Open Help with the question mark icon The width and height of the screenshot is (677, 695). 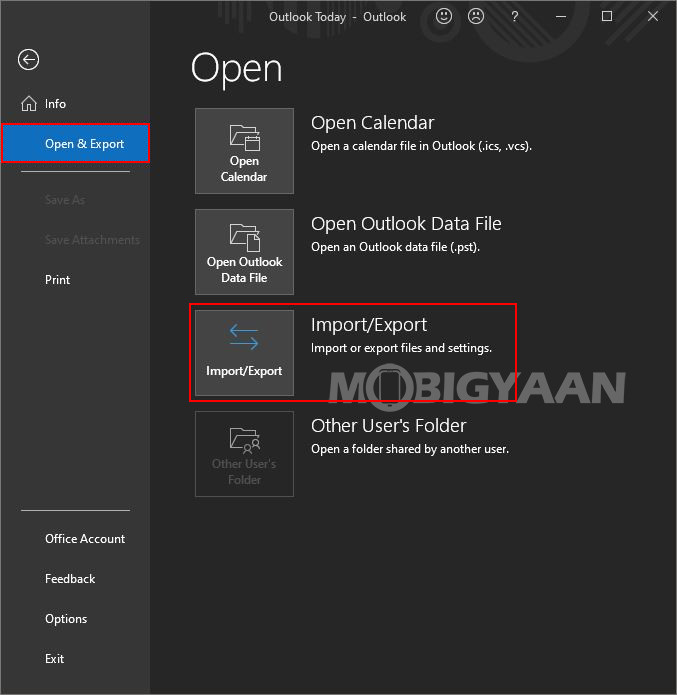(514, 17)
